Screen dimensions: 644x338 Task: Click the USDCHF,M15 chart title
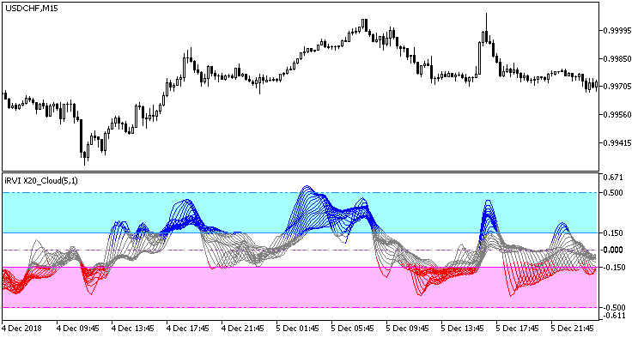point(32,9)
